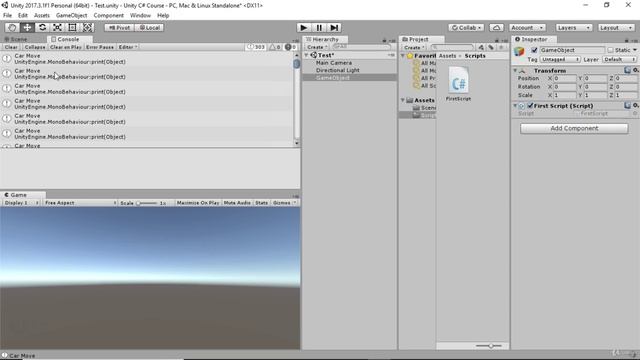Screen dimensions: 640x360
Task: Toggle the GameObject active checkbox in Inspector
Action: [x=534, y=50]
